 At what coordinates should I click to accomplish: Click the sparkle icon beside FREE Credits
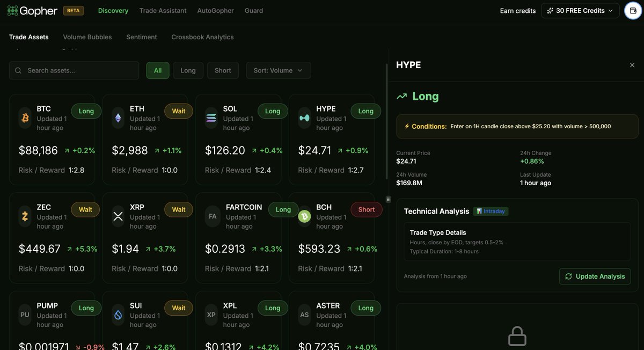tap(550, 11)
